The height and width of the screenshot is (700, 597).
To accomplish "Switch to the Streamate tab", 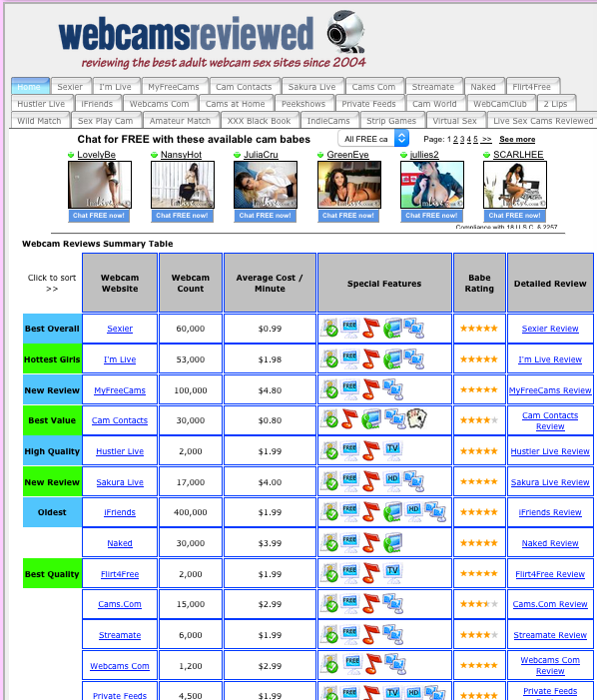I will [433, 87].
